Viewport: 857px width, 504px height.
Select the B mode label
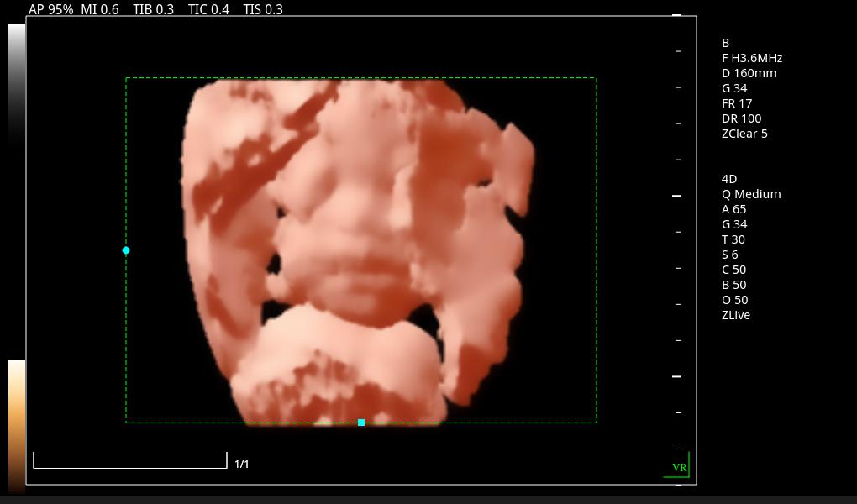point(726,43)
